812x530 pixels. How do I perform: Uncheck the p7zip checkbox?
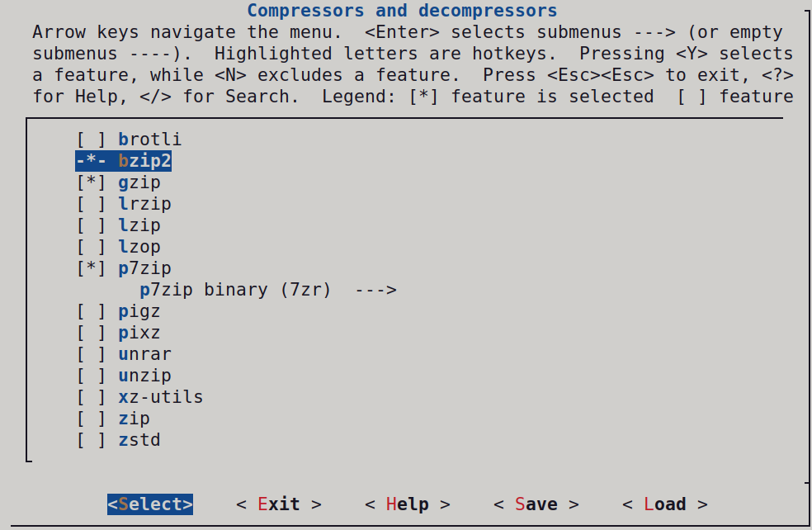click(91, 268)
